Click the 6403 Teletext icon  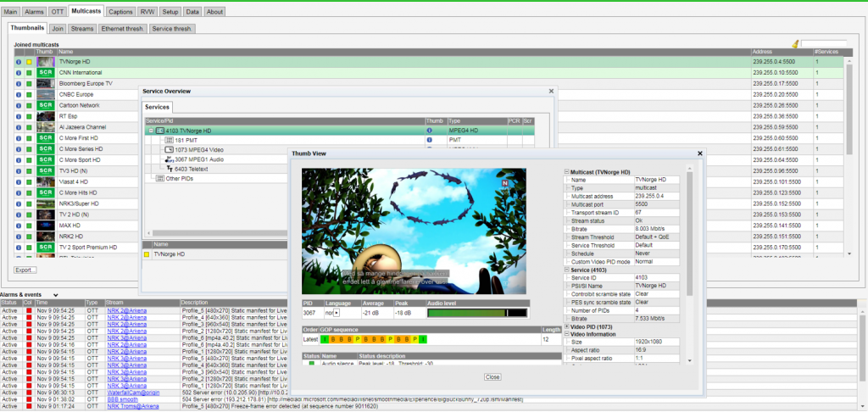pos(169,169)
